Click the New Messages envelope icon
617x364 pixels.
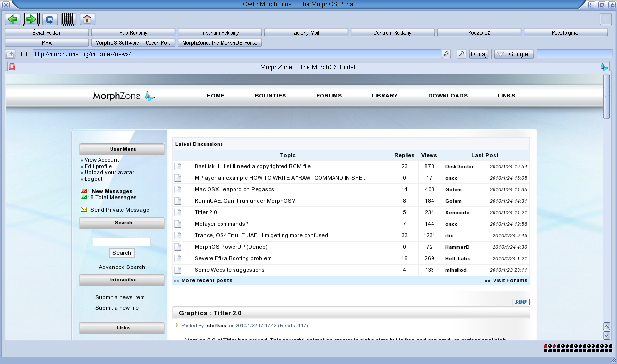(x=84, y=191)
